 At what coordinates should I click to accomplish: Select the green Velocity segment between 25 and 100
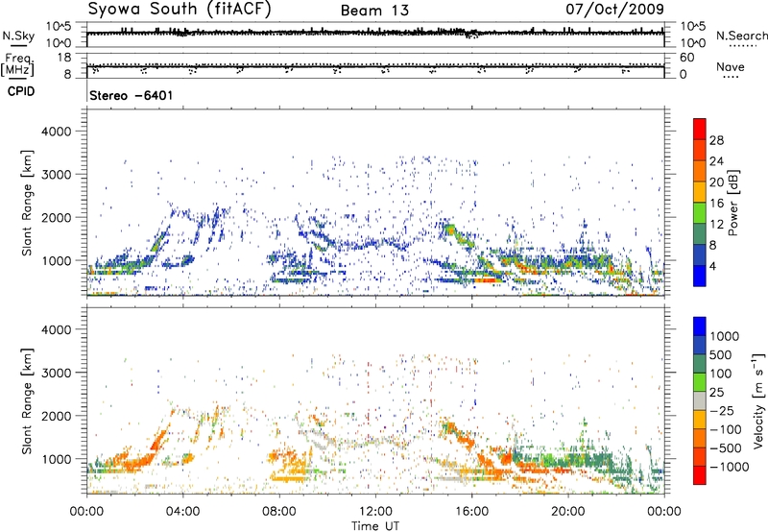tap(700, 382)
